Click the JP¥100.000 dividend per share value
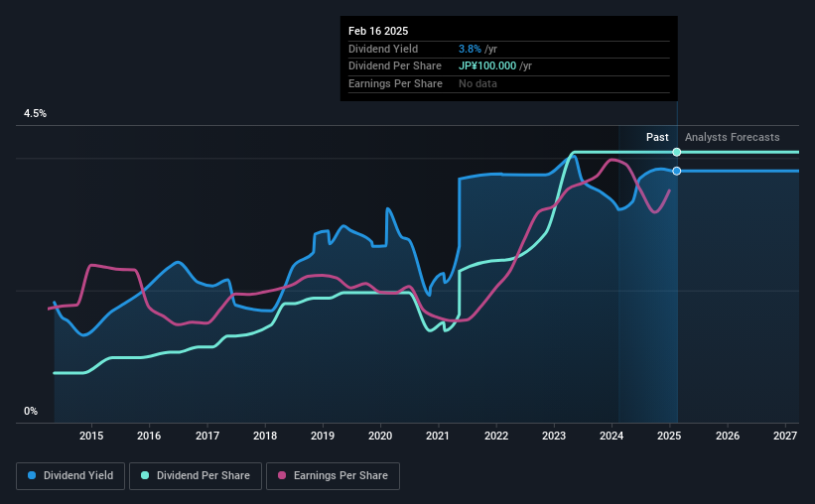This screenshot has height=504, width=815. point(487,66)
